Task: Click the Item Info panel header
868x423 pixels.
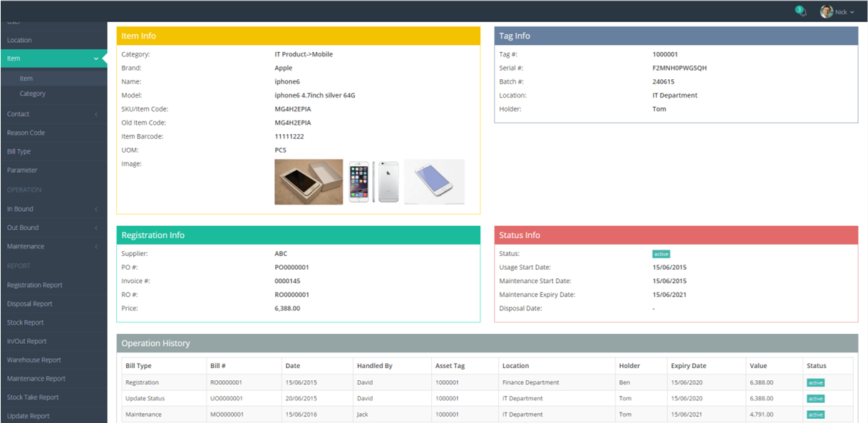Action: point(299,36)
